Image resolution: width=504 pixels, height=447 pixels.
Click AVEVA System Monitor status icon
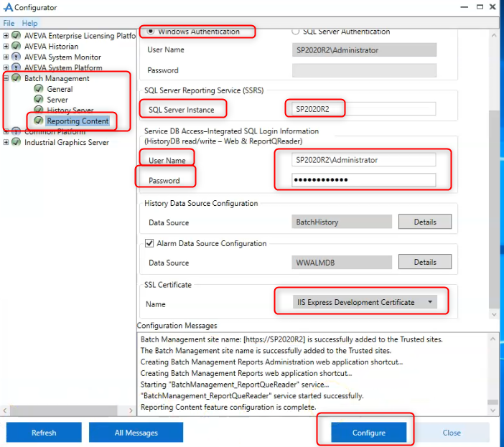pos(16,57)
